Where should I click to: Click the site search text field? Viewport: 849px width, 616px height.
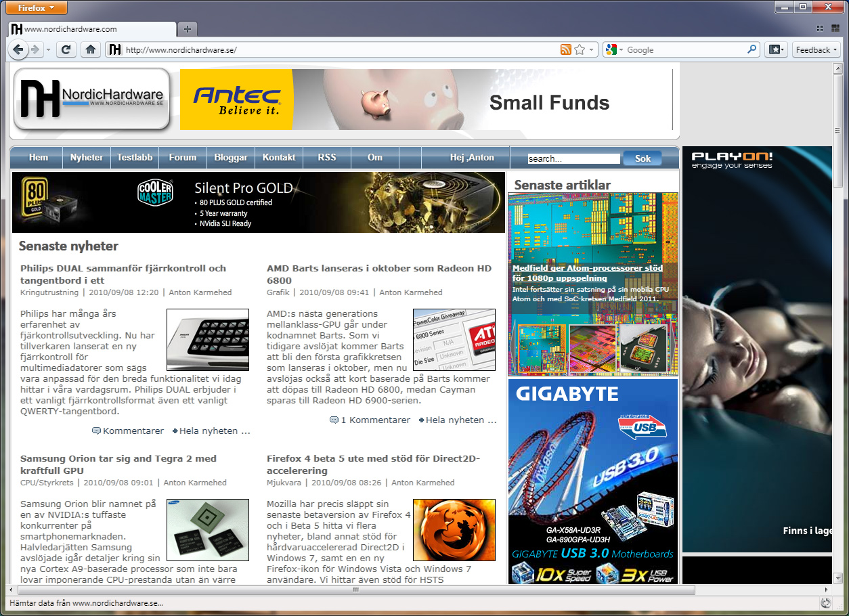[573, 158]
